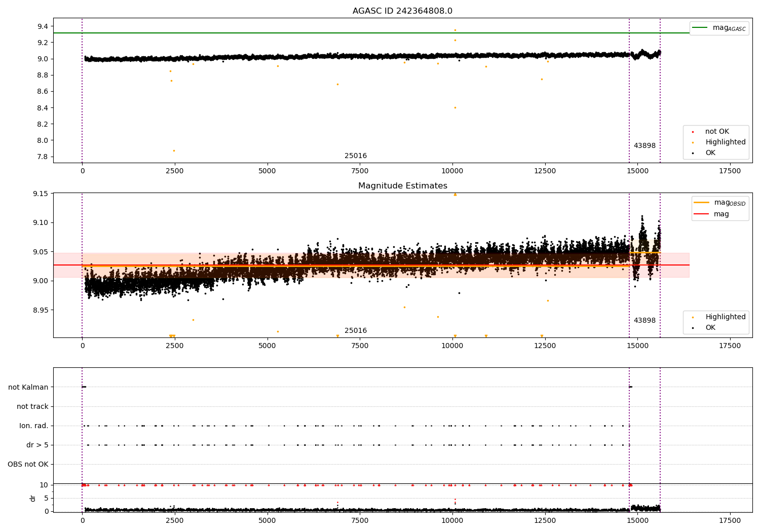Click obsid label 25016 in top plot
Viewport: 760px width, 532px height.
pyautogui.click(x=356, y=156)
